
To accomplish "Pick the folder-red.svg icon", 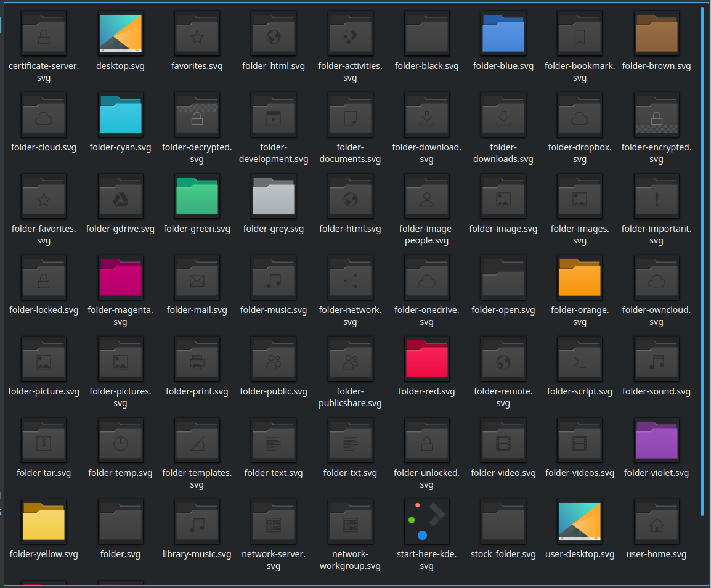I will click(427, 359).
